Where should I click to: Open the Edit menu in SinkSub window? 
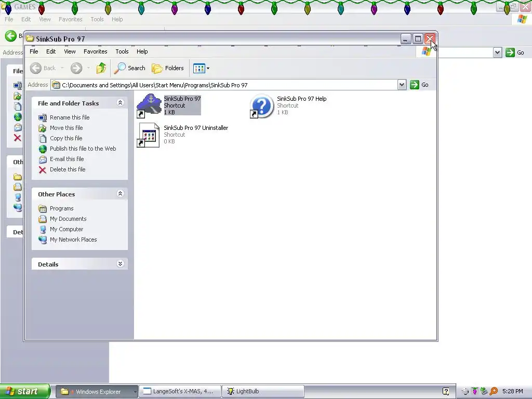pos(51,51)
